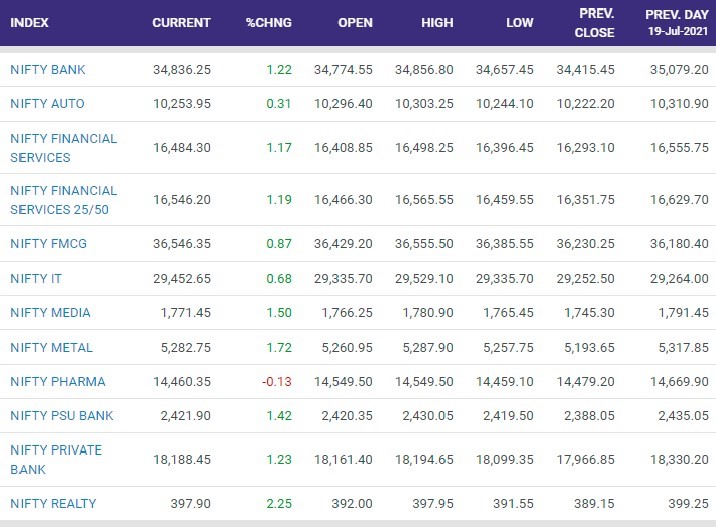Select NIFTY BANK low value 34,657.45
The width and height of the screenshot is (716, 527).
505,70
